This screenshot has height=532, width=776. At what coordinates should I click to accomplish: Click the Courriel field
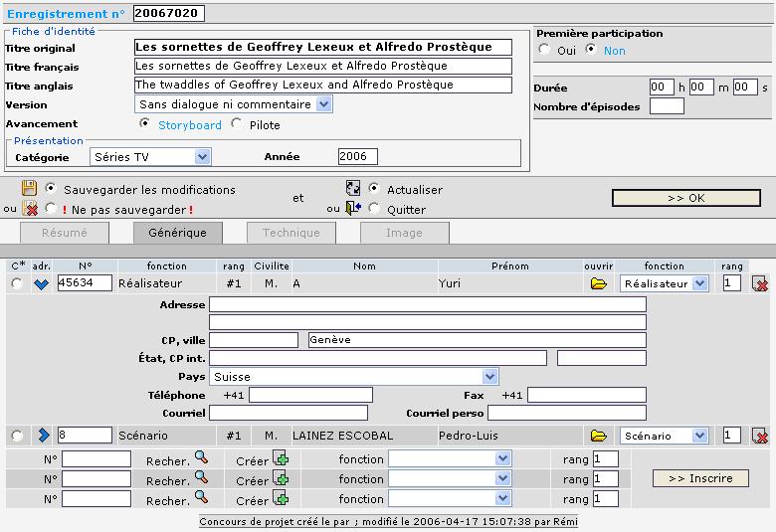pyautogui.click(x=289, y=413)
